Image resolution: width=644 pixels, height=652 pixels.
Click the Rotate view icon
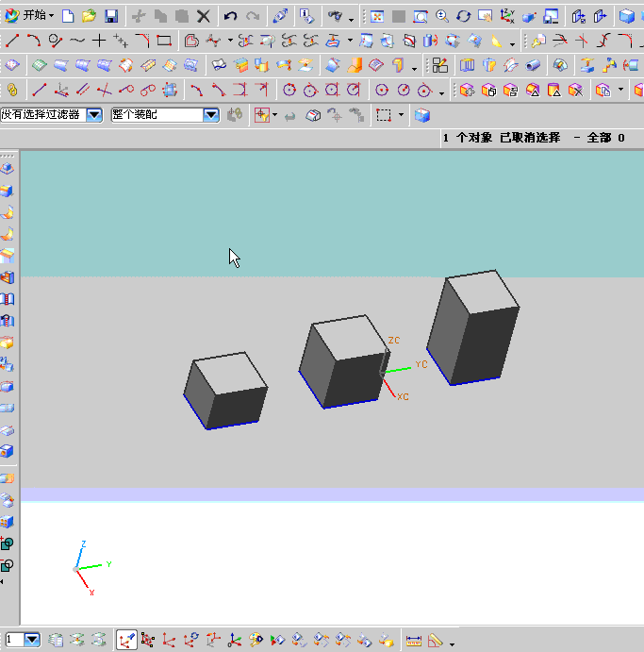click(463, 16)
